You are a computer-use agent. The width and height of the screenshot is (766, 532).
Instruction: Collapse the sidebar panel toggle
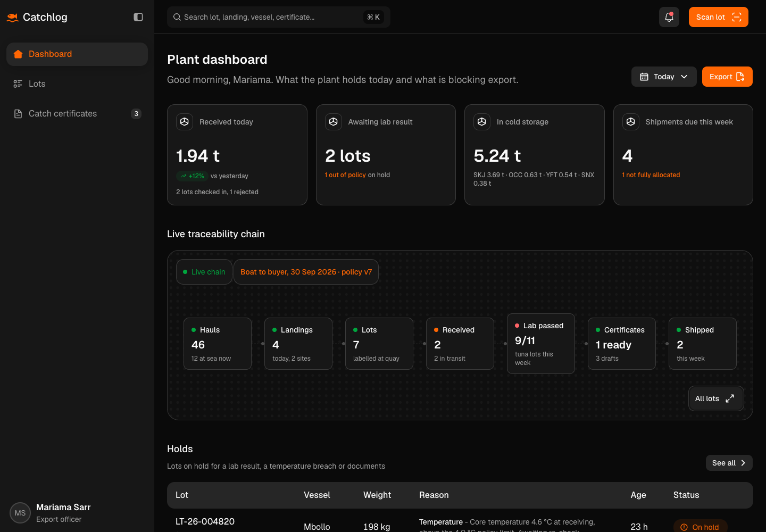tap(138, 17)
